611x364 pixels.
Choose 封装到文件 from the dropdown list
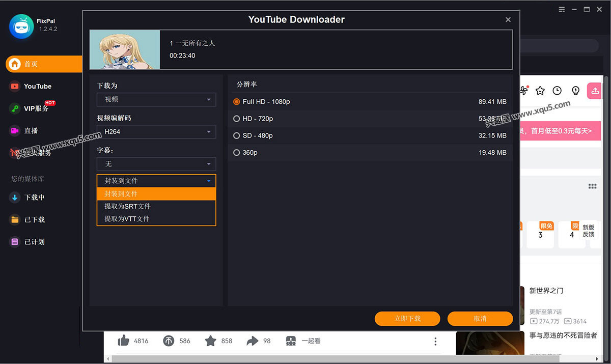click(x=156, y=194)
